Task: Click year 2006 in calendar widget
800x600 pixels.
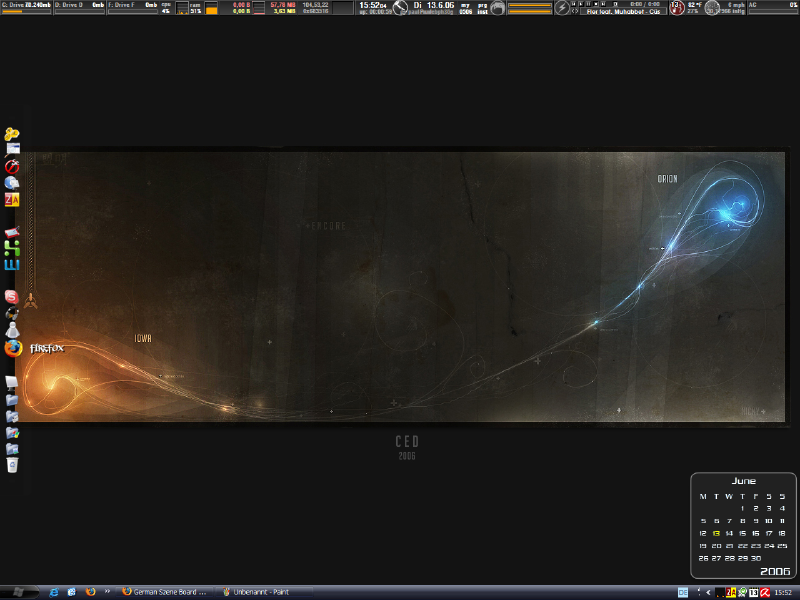Action: (775, 571)
